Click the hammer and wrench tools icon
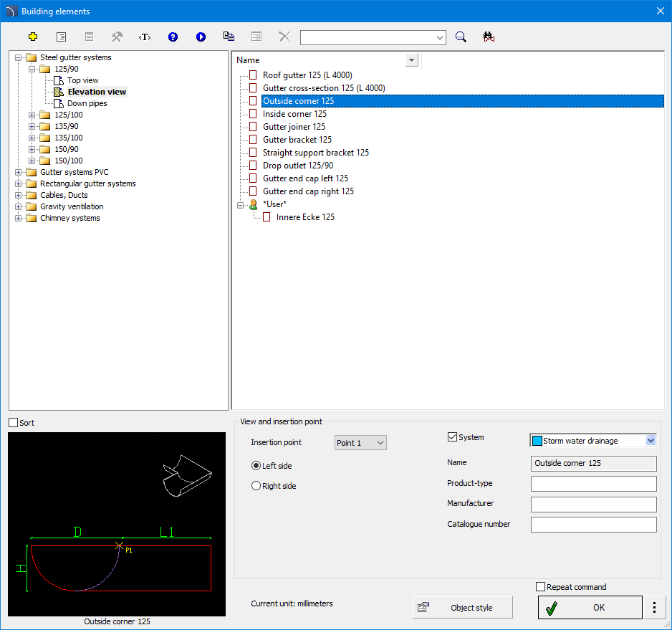The width and height of the screenshot is (672, 630). [x=117, y=37]
